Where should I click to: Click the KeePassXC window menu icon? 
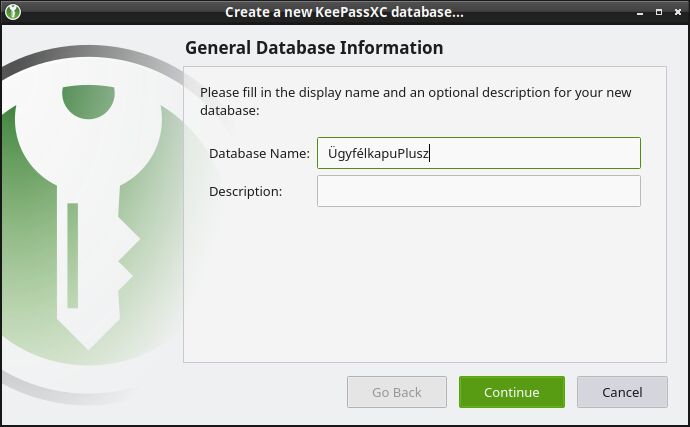[x=13, y=14]
